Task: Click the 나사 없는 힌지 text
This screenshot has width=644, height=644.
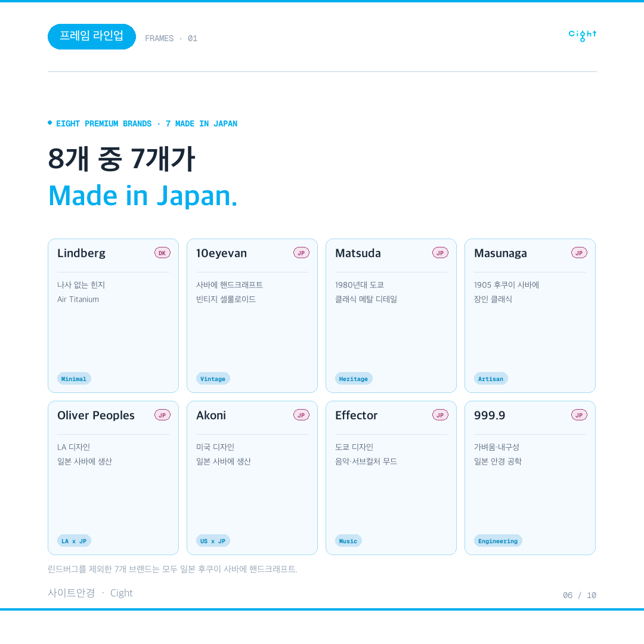Action: pyautogui.click(x=81, y=285)
